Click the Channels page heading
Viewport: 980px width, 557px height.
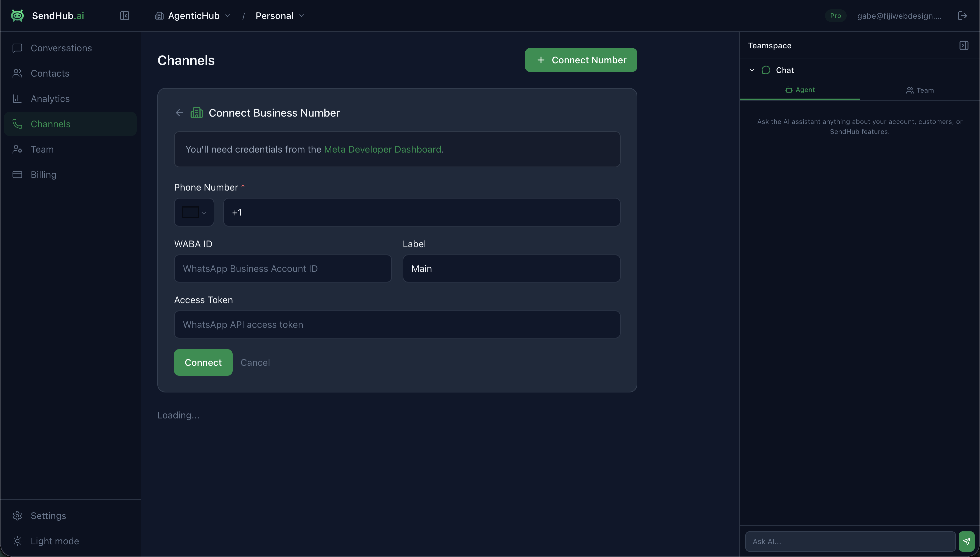[x=186, y=60]
